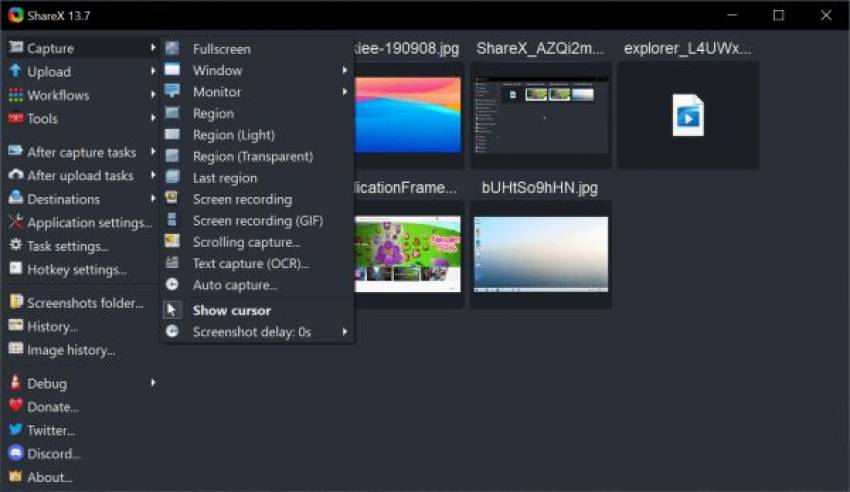
Task: Open Screenshots folder...
Action: point(81,302)
